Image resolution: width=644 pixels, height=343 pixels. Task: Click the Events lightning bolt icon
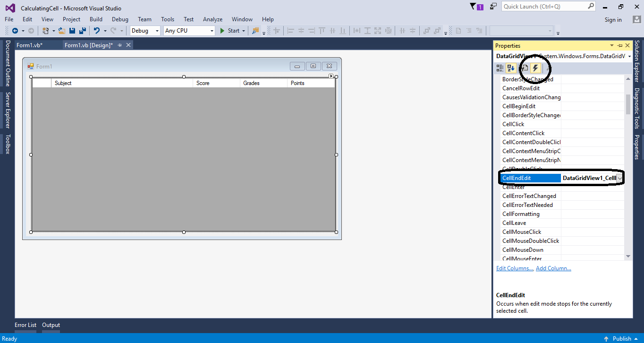(535, 68)
